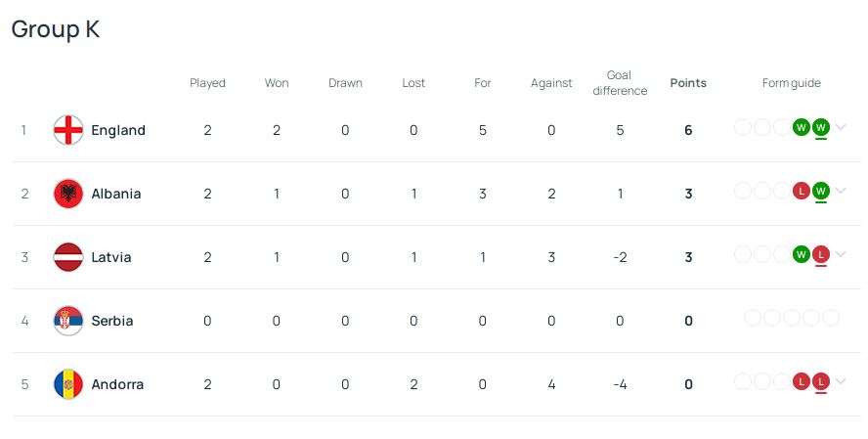Expand Latvia's form guide chevron
Viewport: 868px width, 439px height.
click(x=841, y=254)
